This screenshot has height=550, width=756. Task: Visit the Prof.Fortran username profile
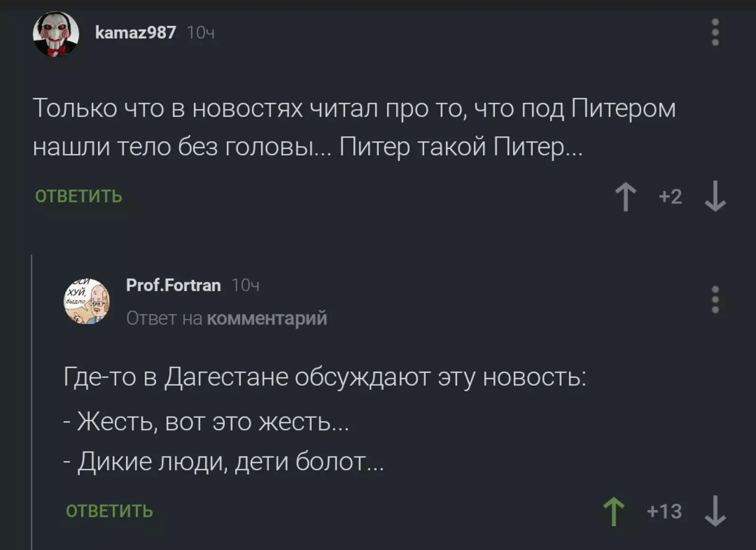coord(173,285)
